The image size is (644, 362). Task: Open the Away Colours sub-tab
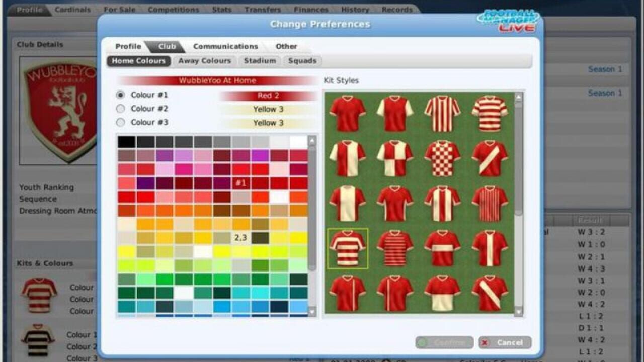[x=205, y=61]
